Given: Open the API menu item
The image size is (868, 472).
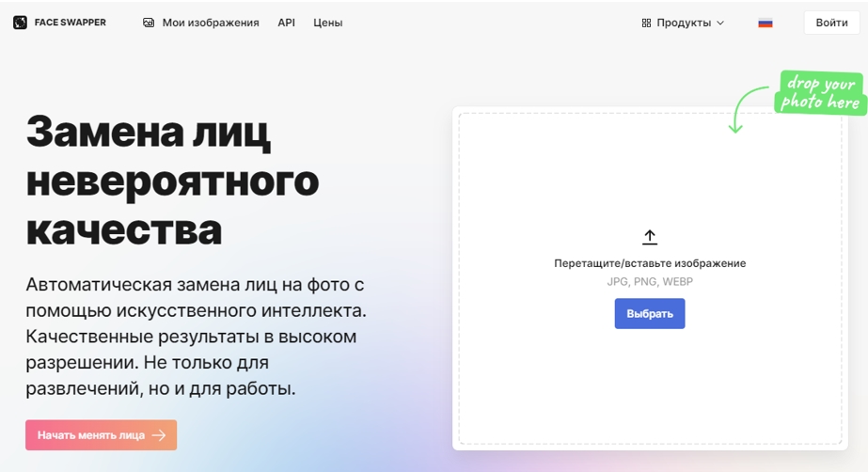Looking at the screenshot, I should (x=286, y=23).
